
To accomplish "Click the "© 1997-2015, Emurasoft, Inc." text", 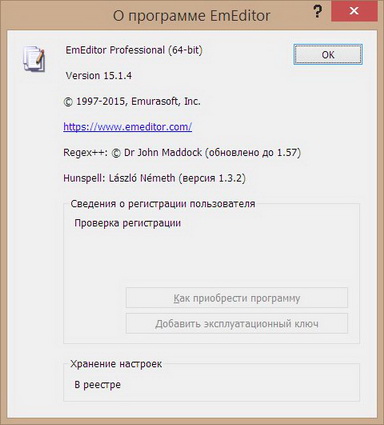I will [x=132, y=101].
